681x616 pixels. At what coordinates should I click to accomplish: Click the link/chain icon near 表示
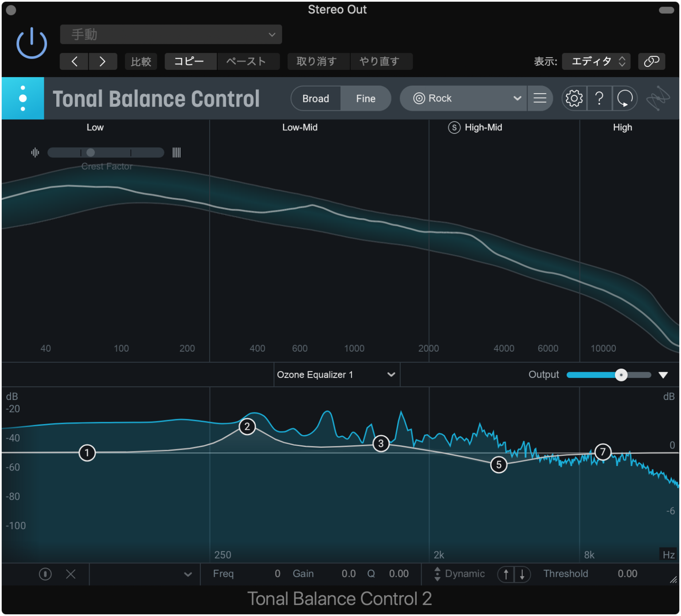[x=651, y=61]
